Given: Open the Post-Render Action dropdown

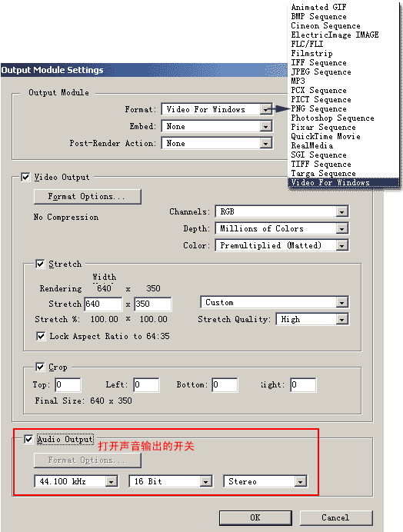Looking at the screenshot, I should (x=217, y=143).
